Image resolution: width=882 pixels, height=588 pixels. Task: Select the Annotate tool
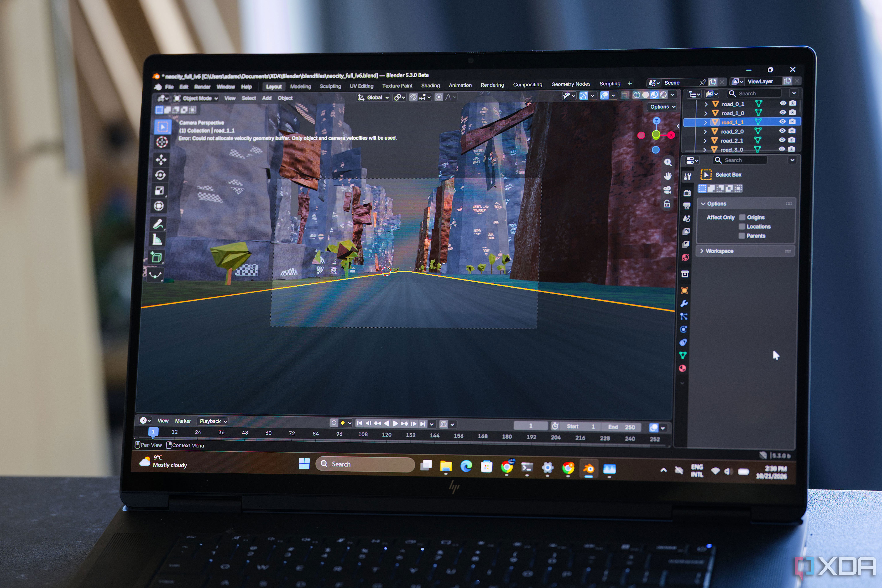coord(158,224)
